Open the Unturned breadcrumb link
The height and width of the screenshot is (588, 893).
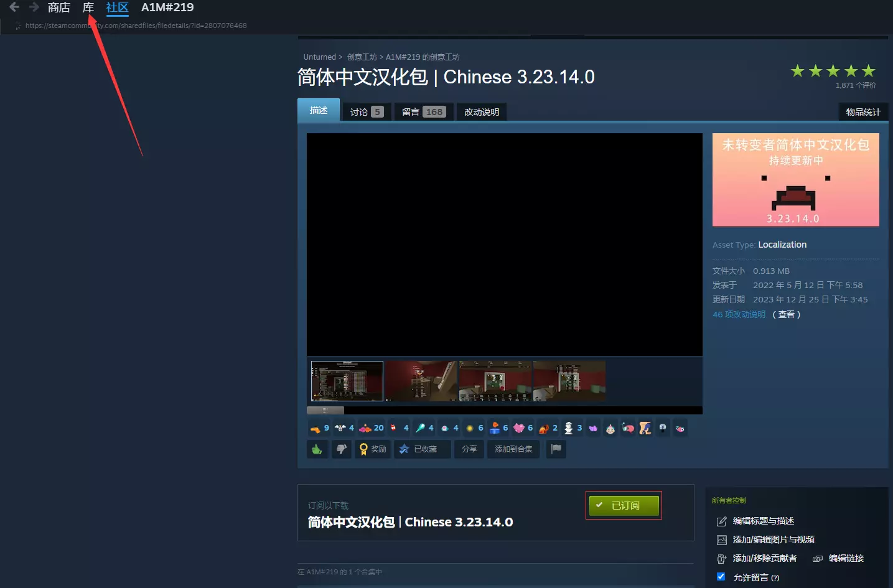pyautogui.click(x=319, y=57)
